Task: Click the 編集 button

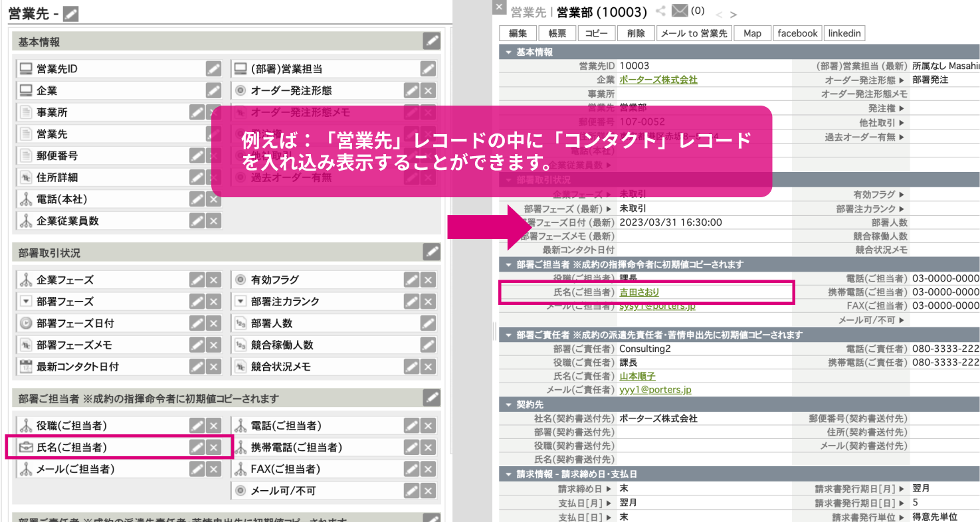Action: click(517, 33)
